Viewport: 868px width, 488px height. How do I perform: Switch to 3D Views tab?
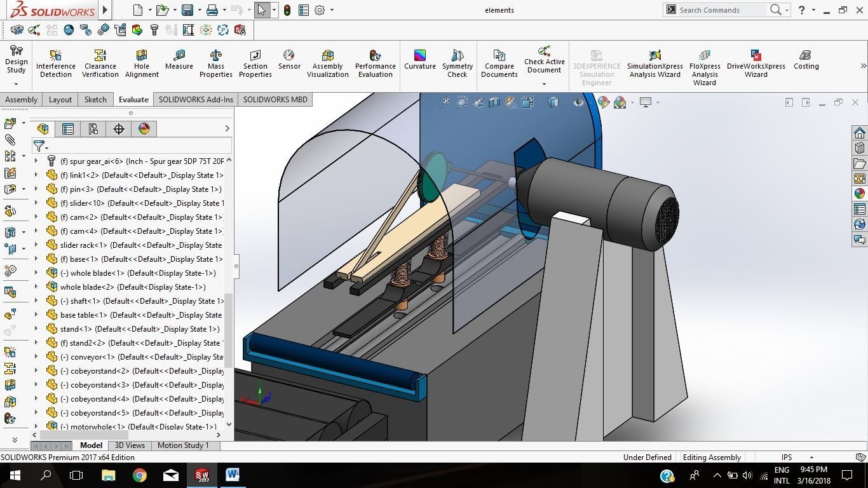130,445
